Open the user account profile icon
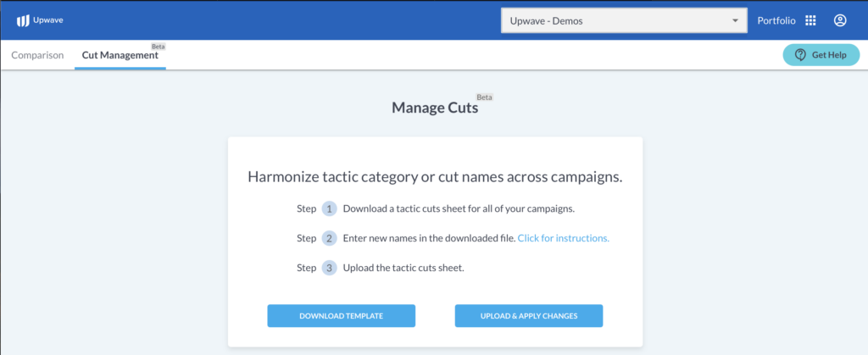Screen dimensions: 868x355 (x=840, y=20)
